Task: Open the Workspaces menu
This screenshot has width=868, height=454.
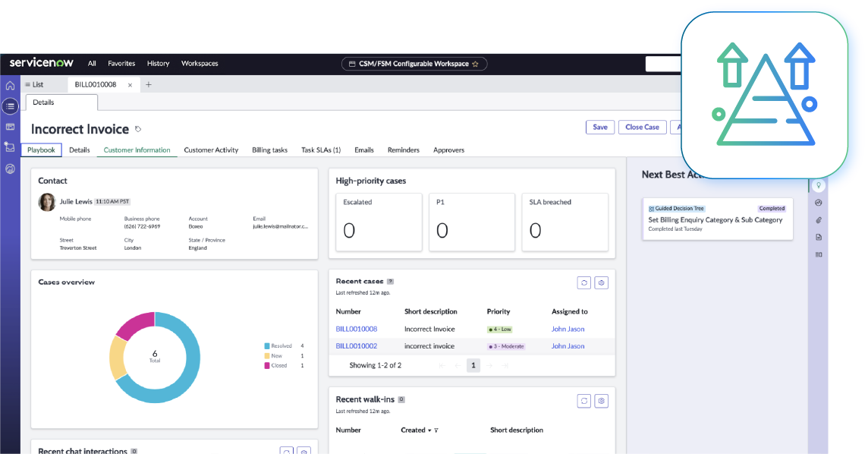Action: tap(200, 64)
